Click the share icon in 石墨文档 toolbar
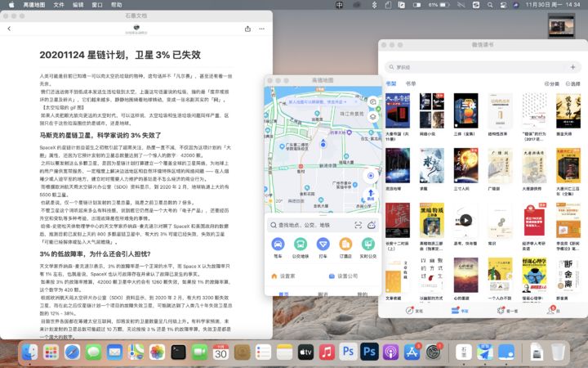Viewport: 588px width, 368px height. pos(247,28)
